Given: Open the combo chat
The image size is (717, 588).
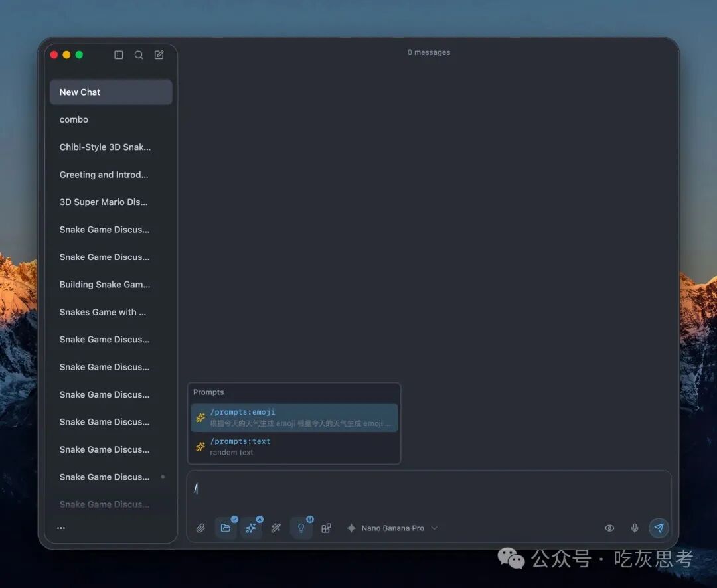Looking at the screenshot, I should pyautogui.click(x=111, y=119).
